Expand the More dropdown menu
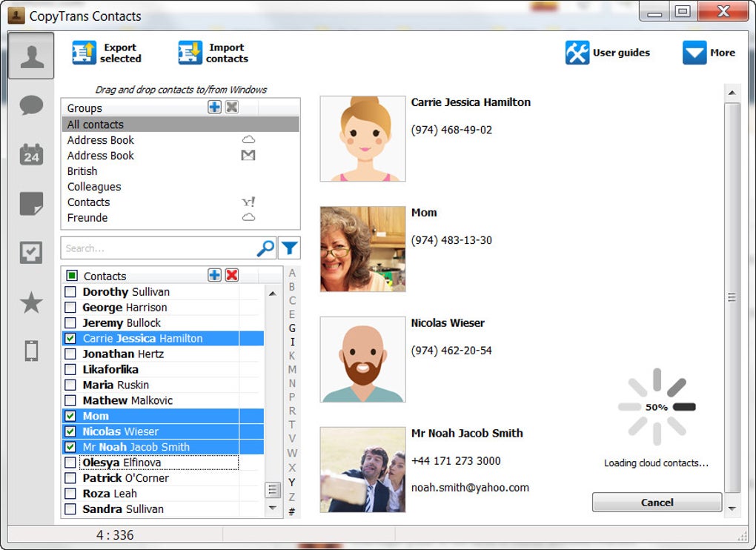Image resolution: width=756 pixels, height=550 pixels. 709,53
